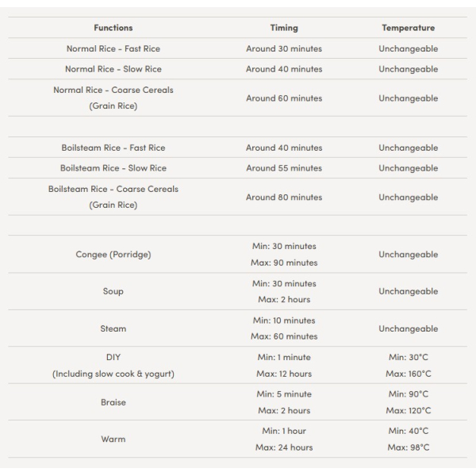The width and height of the screenshot is (476, 476).
Task: Select the Normal Rice - Slow Rice cell
Action: (x=113, y=69)
